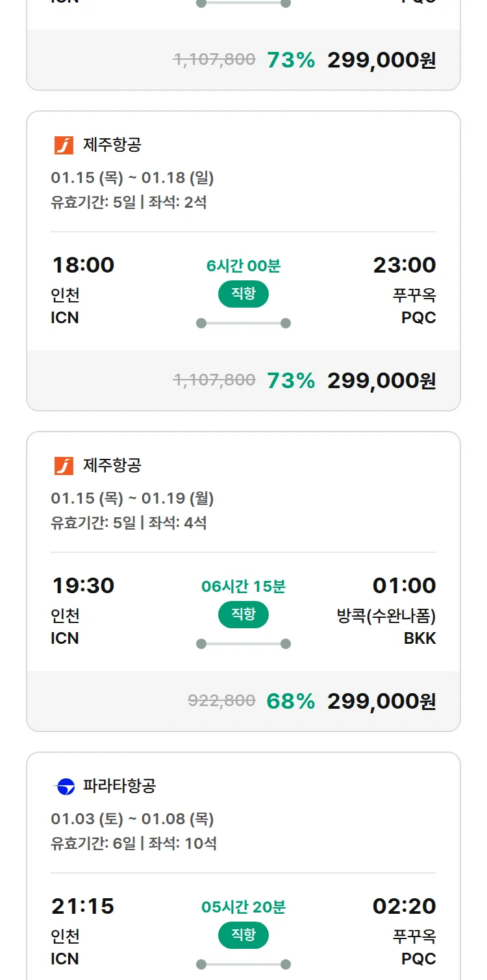487x980 pixels.
Task: Open the 01.03 (토) ~ 01.08 (목) flight deal
Action: [132, 819]
